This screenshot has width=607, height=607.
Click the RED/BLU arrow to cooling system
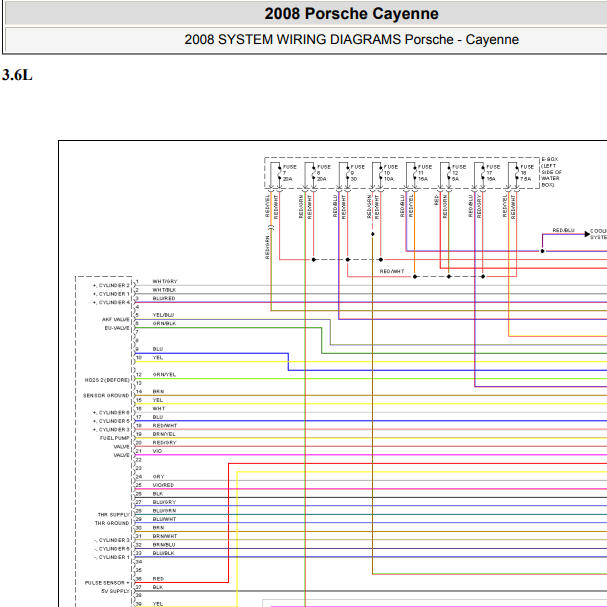click(x=587, y=234)
